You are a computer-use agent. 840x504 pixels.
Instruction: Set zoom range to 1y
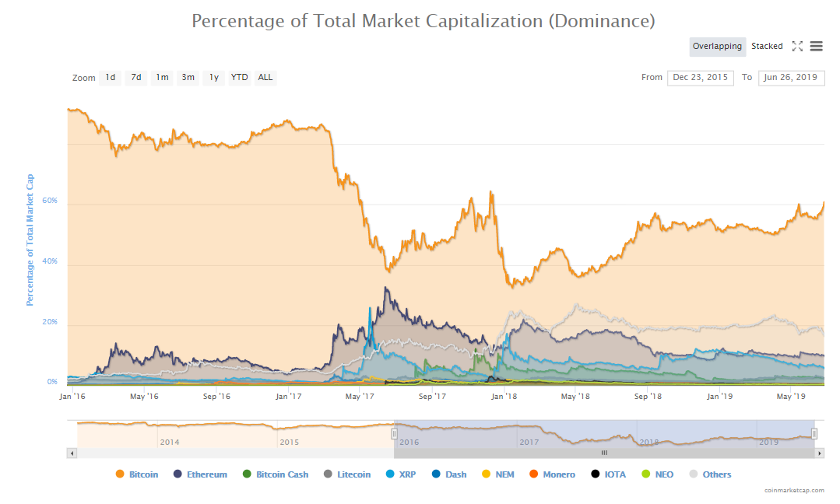tap(213, 78)
